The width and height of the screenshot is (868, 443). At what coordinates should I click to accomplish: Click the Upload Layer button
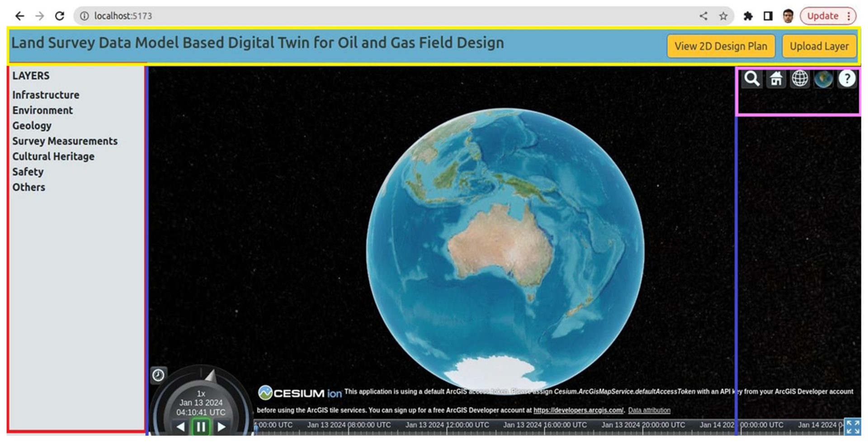(x=819, y=46)
